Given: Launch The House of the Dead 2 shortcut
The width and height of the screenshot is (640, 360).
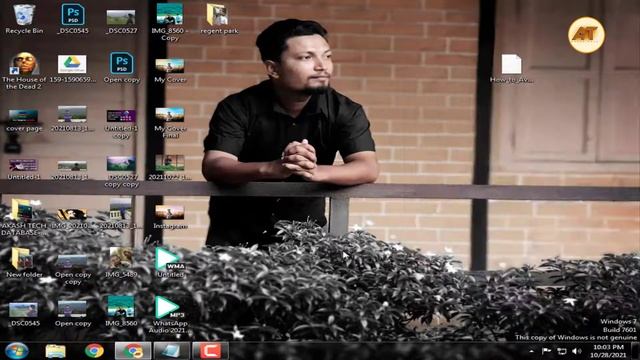Looking at the screenshot, I should [x=24, y=71].
